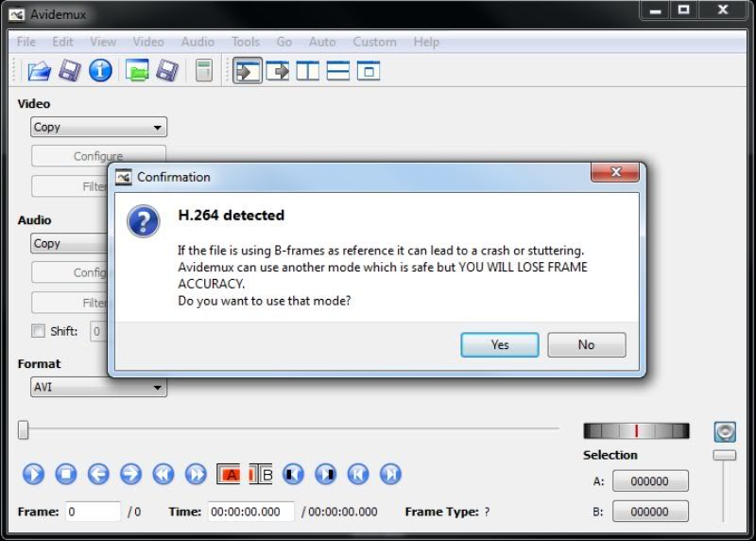Open the Tools menu
756x541 pixels.
[246, 42]
